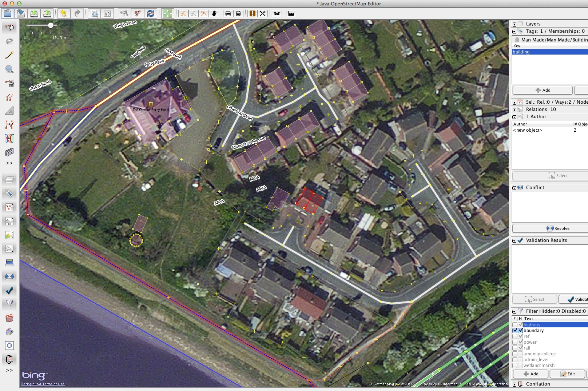Viewport: 588px width, 391px height.
Task: Collapse the Validation Results panel
Action: [514, 240]
